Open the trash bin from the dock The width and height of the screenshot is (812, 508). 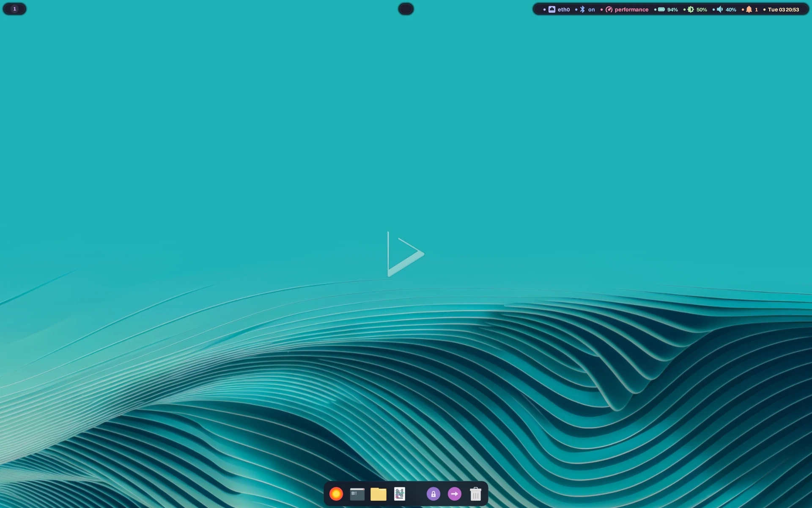pyautogui.click(x=475, y=494)
